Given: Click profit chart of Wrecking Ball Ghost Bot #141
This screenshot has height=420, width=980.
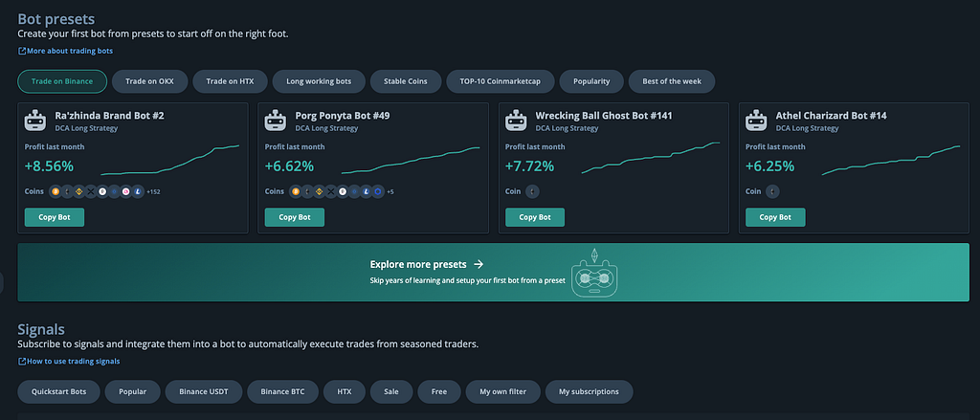Looking at the screenshot, I should click(651, 158).
